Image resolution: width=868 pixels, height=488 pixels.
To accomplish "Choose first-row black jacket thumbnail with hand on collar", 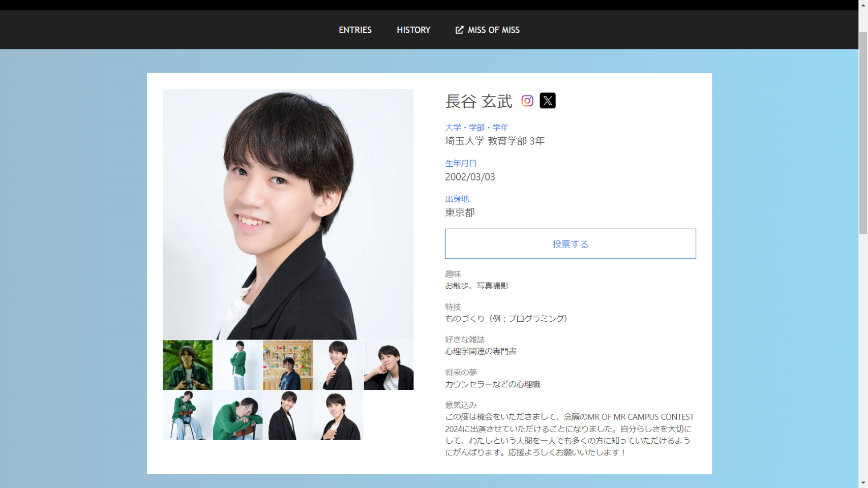I will [x=338, y=365].
